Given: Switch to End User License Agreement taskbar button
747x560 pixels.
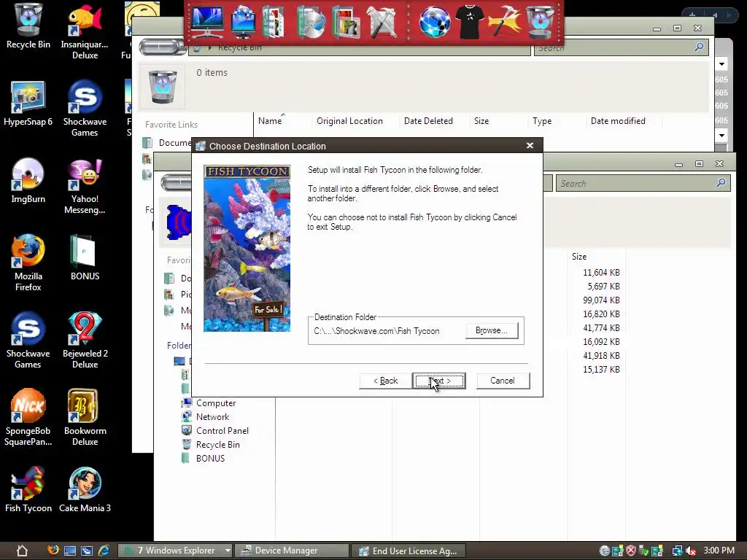Looking at the screenshot, I should coord(409,551).
